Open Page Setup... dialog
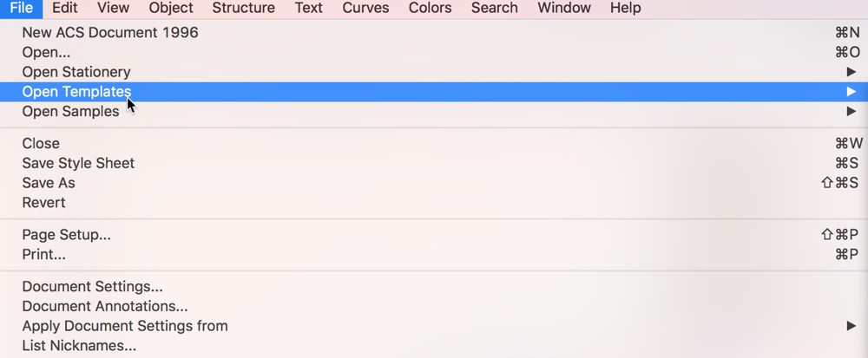Image resolution: width=868 pixels, height=358 pixels. click(66, 235)
